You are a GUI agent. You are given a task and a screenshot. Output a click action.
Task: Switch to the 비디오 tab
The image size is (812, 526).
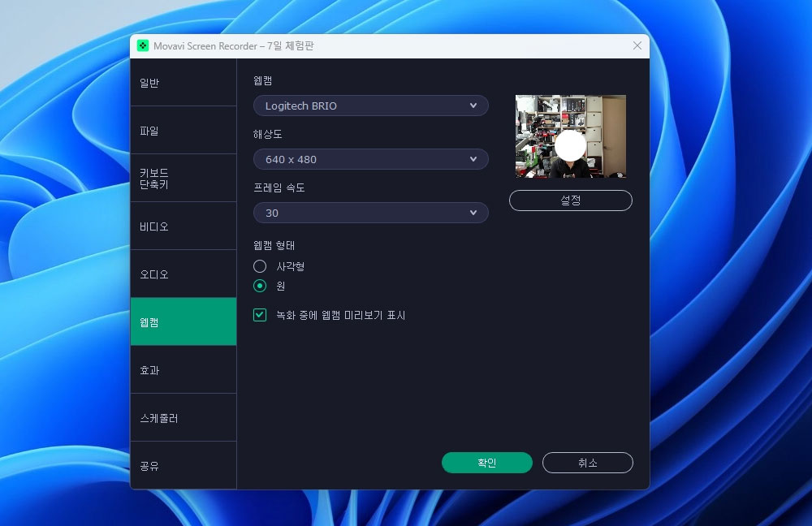[184, 226]
